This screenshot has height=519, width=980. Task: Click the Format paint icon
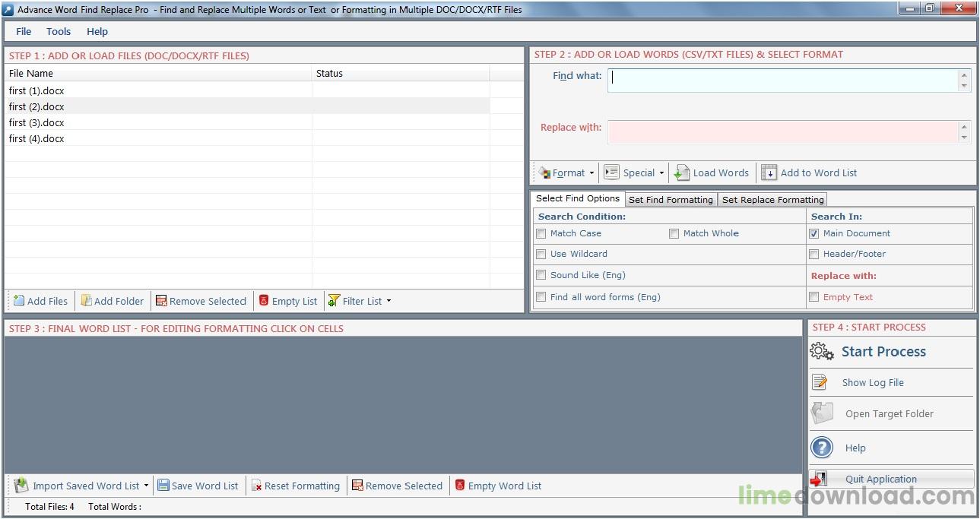(x=544, y=172)
